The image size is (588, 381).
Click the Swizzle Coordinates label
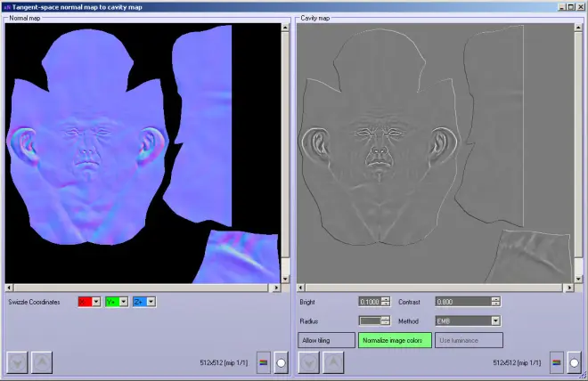point(34,302)
